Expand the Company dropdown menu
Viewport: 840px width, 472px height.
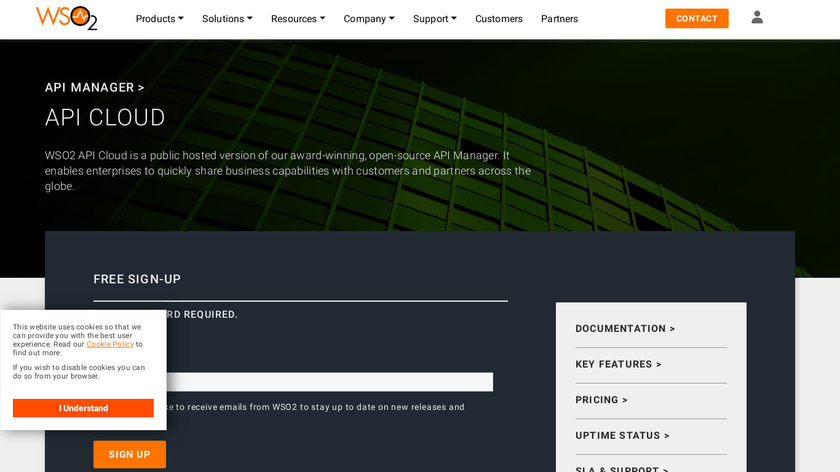(369, 19)
